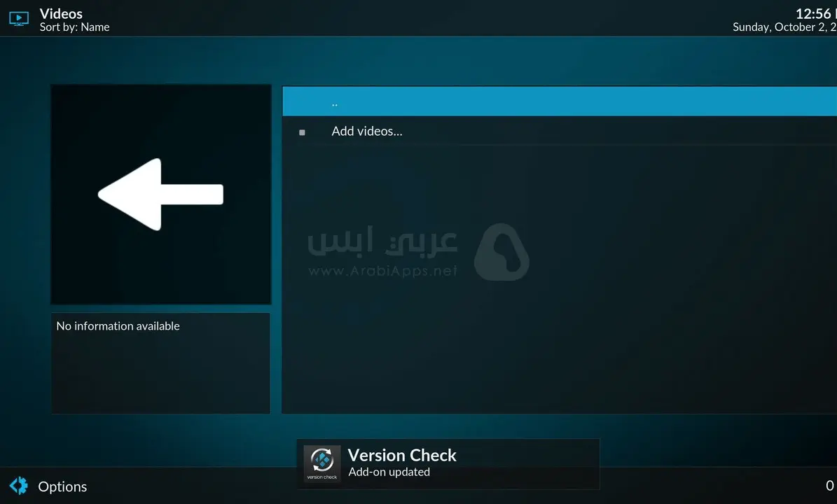Click the item count 0 in the corner

831,486
